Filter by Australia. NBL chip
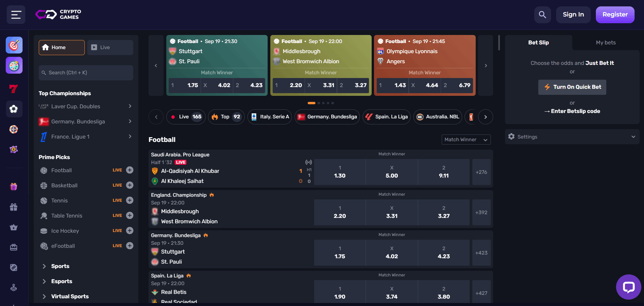 [438, 117]
